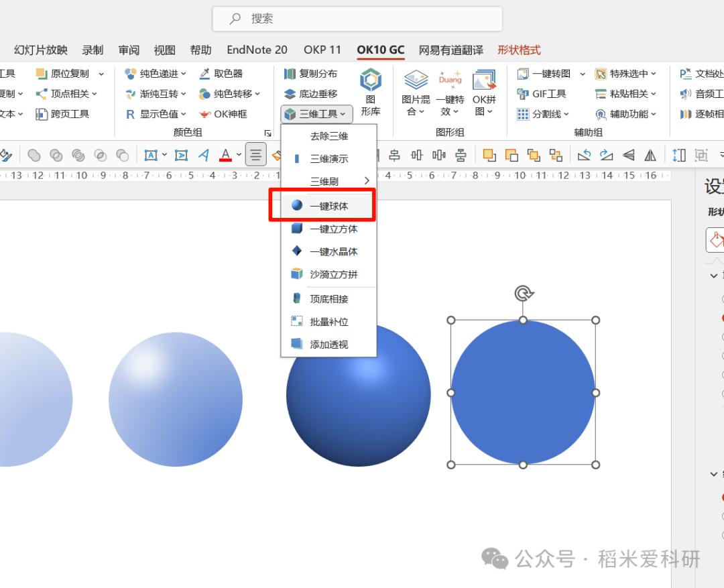Open the 渐纯互转 dropdown

pos(156,94)
